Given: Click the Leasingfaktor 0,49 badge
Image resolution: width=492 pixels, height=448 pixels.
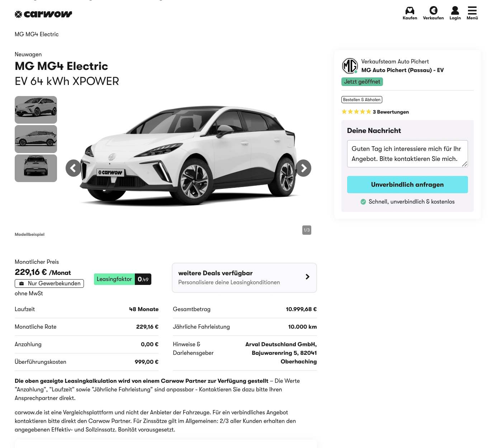Looking at the screenshot, I should [123, 279].
